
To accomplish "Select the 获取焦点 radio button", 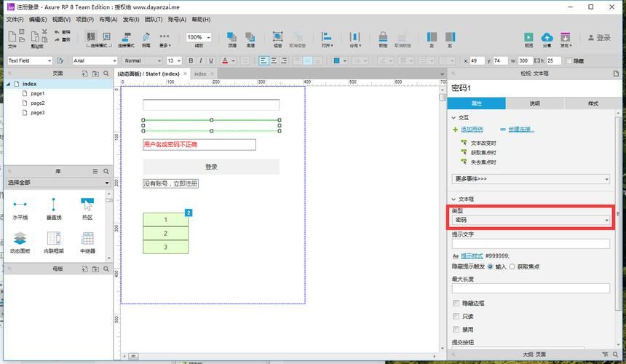I will [512, 266].
